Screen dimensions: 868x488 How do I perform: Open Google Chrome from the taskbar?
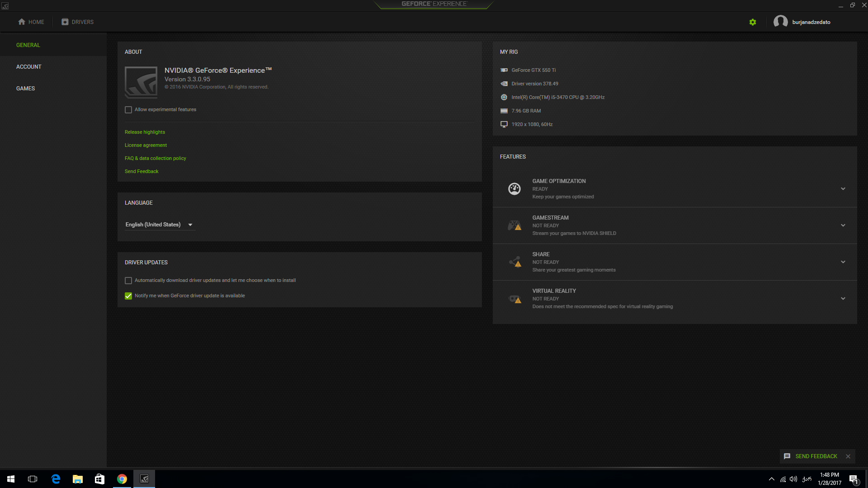click(122, 479)
